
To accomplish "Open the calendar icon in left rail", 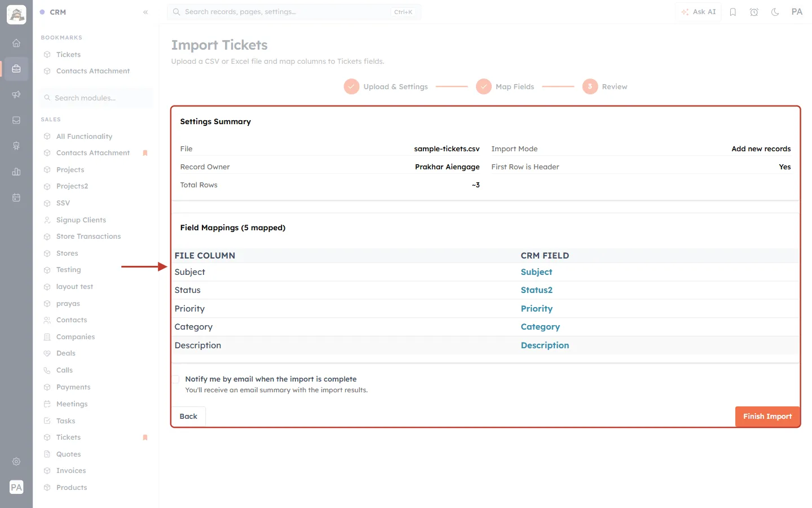I will [16, 198].
